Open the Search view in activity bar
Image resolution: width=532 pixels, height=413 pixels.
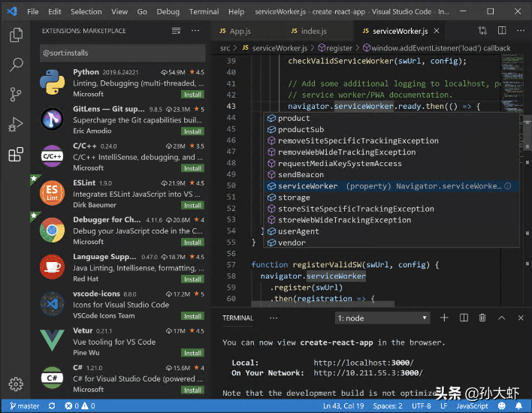pyautogui.click(x=15, y=65)
